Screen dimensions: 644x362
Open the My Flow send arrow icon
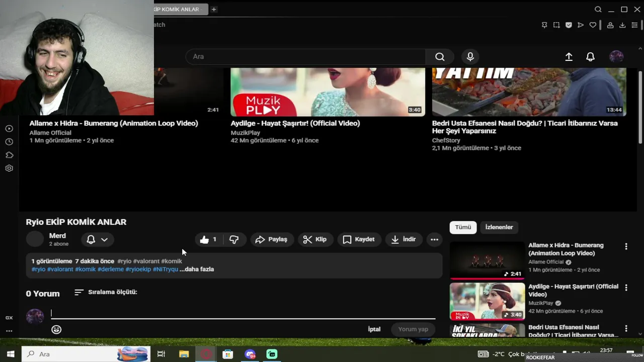click(581, 25)
